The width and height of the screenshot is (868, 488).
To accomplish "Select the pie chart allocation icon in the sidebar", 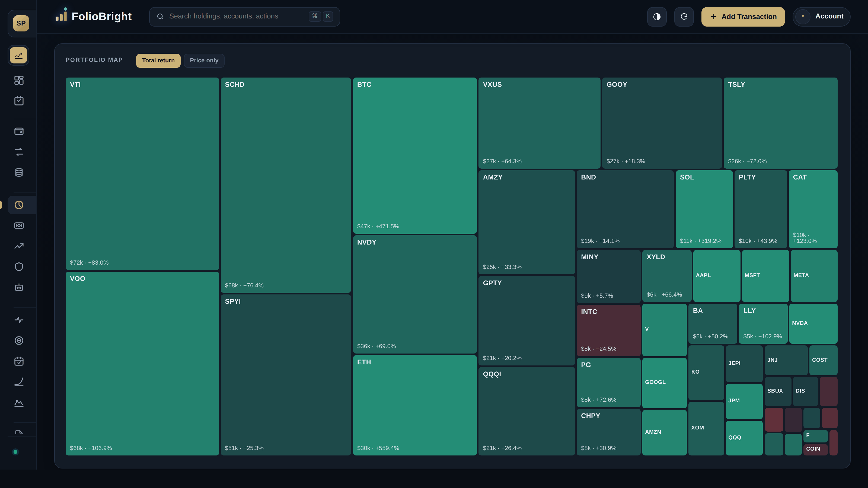I will 19,205.
